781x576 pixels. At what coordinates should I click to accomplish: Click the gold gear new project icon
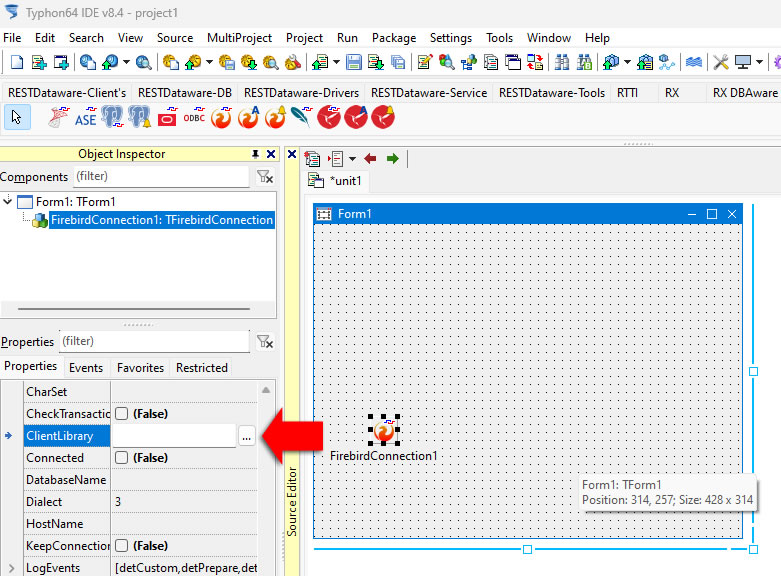[171, 62]
